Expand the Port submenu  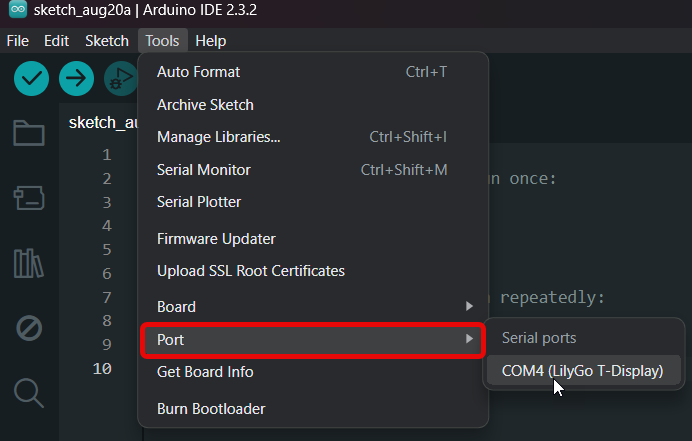(313, 340)
